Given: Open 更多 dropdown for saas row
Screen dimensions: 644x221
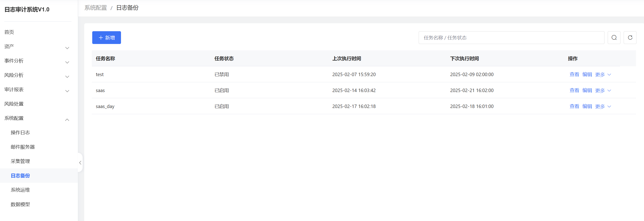Looking at the screenshot, I should [603, 90].
